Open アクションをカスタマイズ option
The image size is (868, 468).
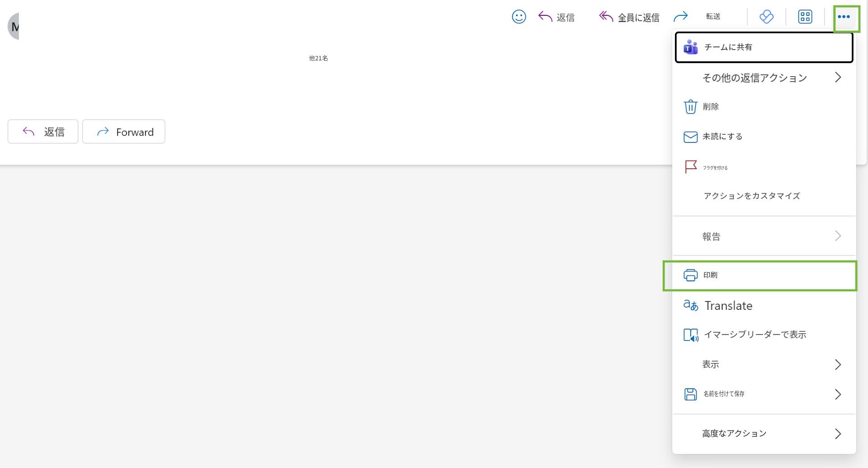pyautogui.click(x=764, y=196)
